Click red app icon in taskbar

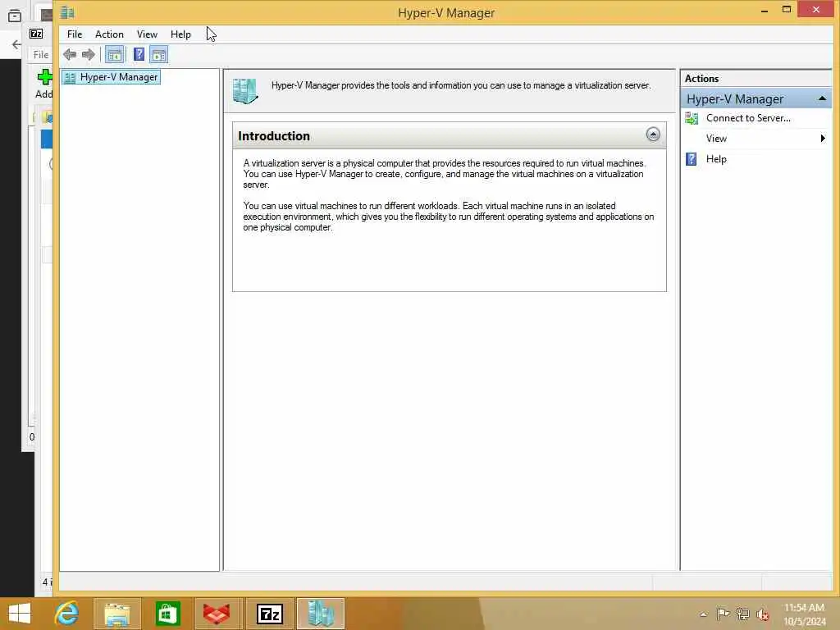coord(217,614)
